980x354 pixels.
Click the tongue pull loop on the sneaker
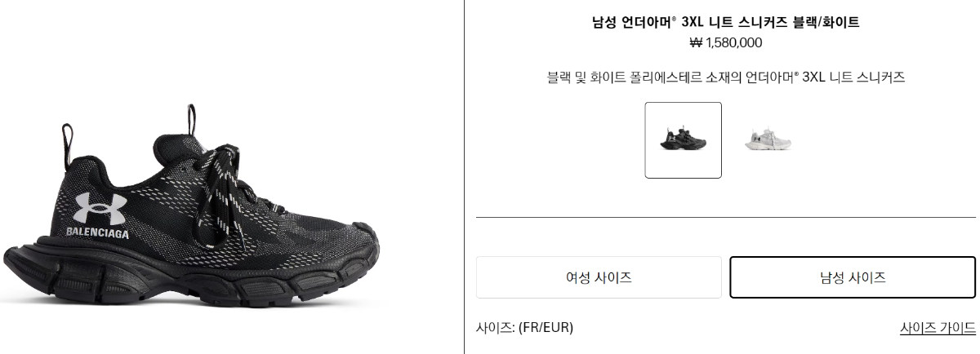point(192,121)
